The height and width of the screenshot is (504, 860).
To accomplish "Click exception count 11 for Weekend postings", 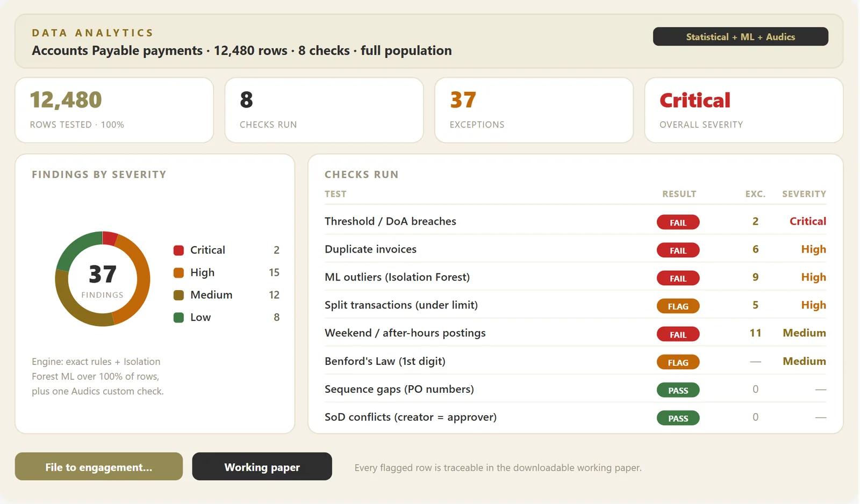I will point(755,333).
